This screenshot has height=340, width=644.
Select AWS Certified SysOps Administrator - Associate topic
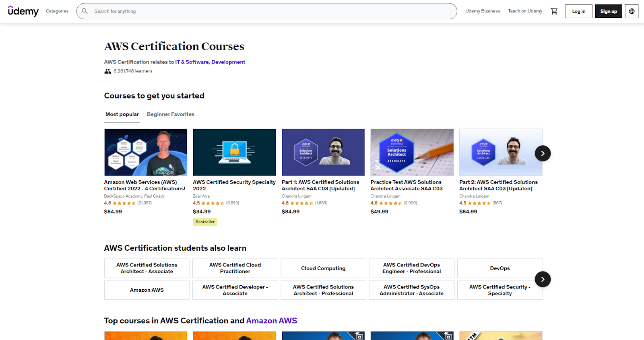412,290
